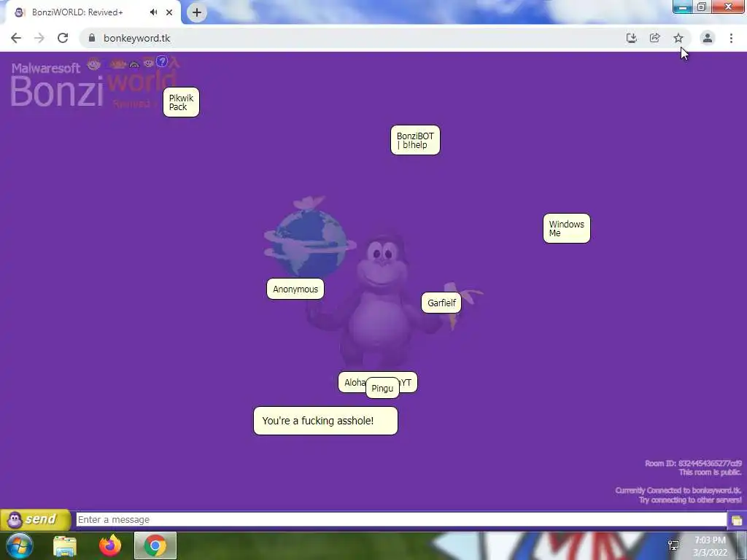Click the "You're a fucking asshole!" speech bubble
The image size is (747, 560).
325,421
